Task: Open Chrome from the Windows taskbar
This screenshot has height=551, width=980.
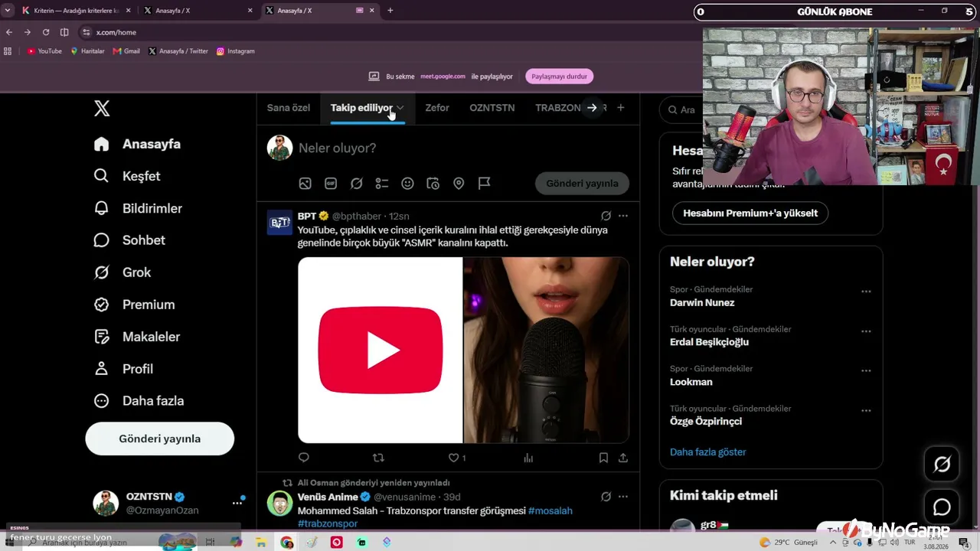Action: (x=286, y=543)
